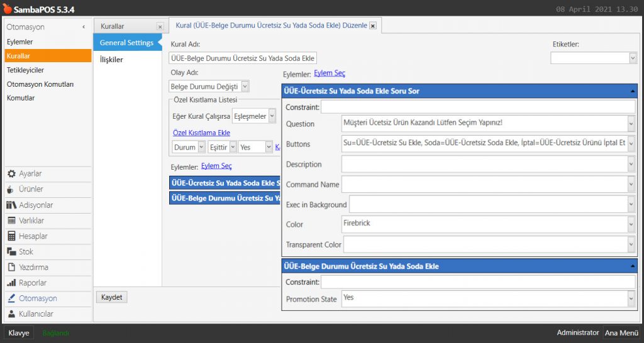Viewport: 644px width, 343px height.
Task: Select Tetikleyiciler in the automation menu
Action: pyautogui.click(x=25, y=70)
